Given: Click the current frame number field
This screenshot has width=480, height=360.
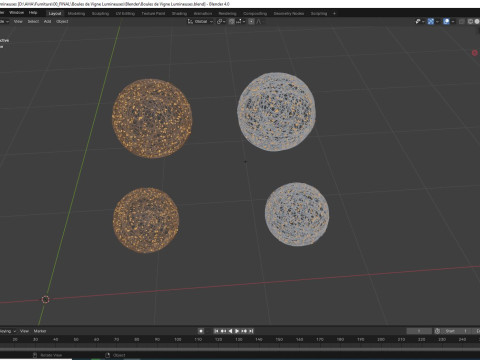Looking at the screenshot, I should pyautogui.click(x=419, y=331).
